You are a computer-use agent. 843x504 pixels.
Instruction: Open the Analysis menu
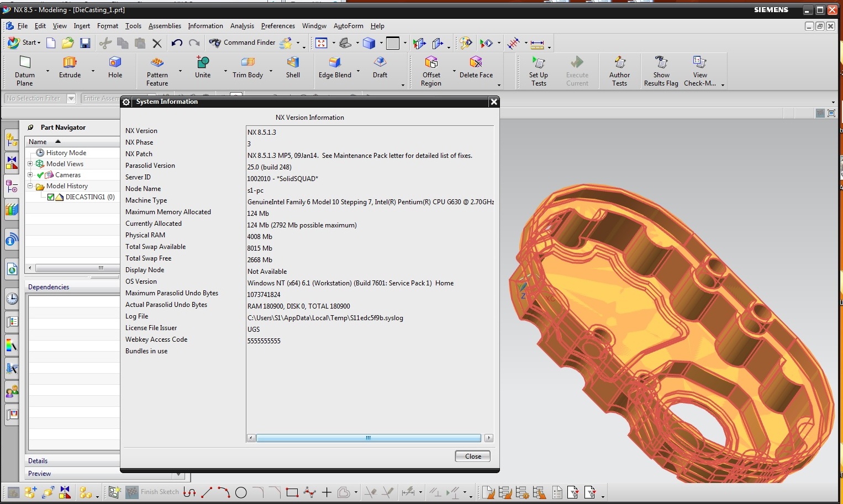(x=242, y=26)
